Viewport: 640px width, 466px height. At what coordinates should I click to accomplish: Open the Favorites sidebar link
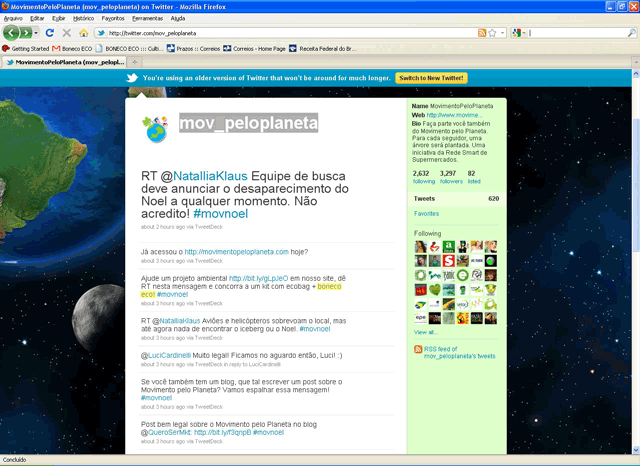coord(427,213)
